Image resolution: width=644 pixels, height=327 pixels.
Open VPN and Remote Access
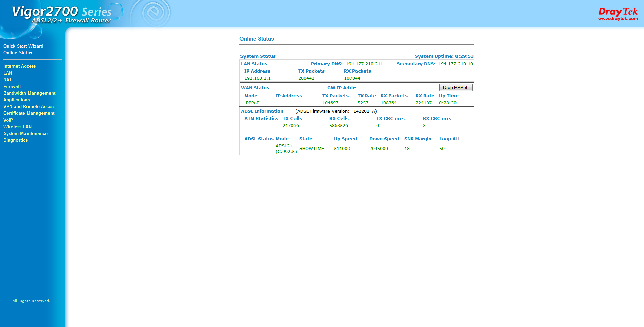(x=30, y=106)
